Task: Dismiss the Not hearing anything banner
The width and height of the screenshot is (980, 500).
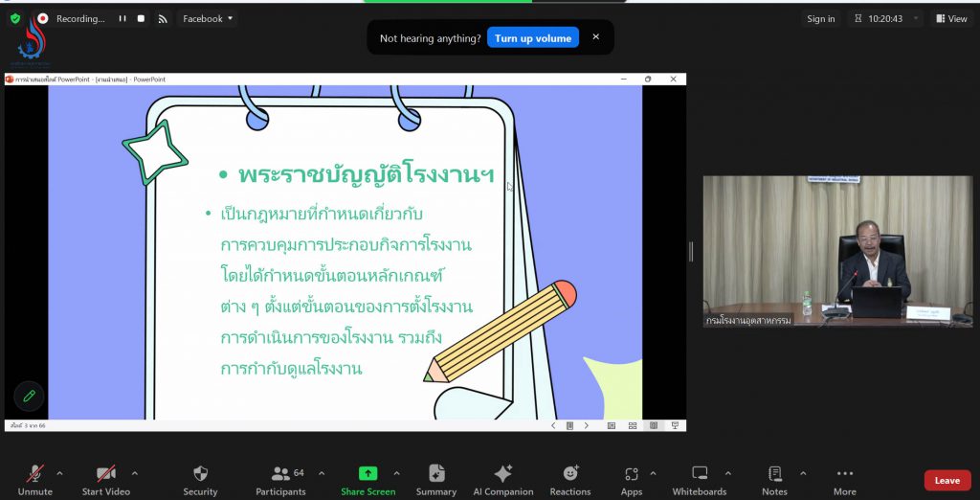Action: click(x=595, y=37)
